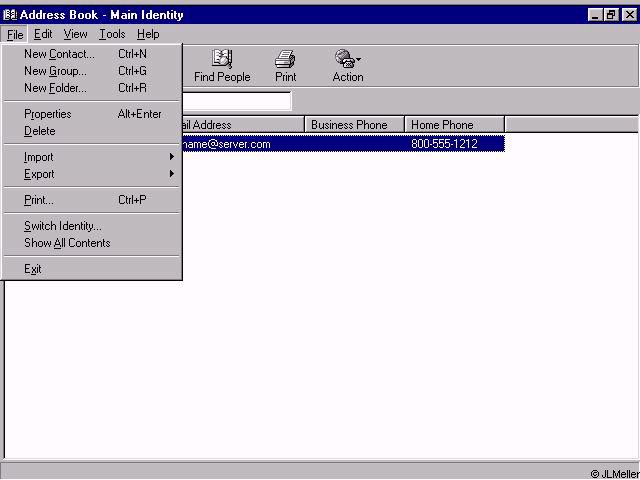Open the Help menu

(x=148, y=34)
